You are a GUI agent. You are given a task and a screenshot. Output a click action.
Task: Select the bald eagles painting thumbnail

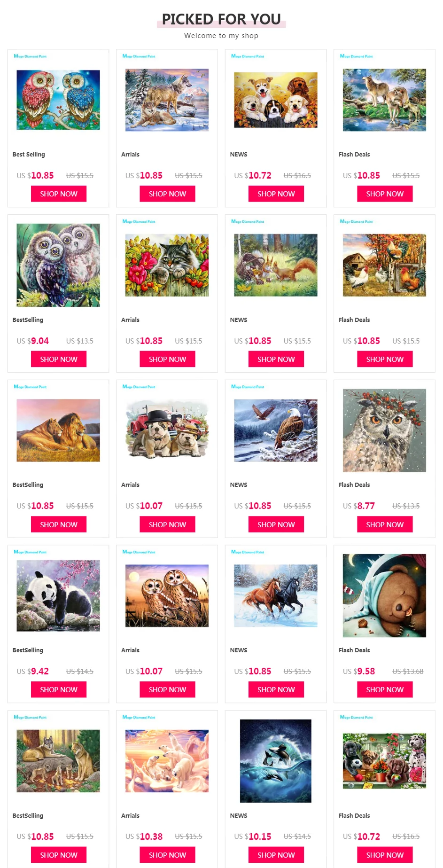(x=276, y=430)
